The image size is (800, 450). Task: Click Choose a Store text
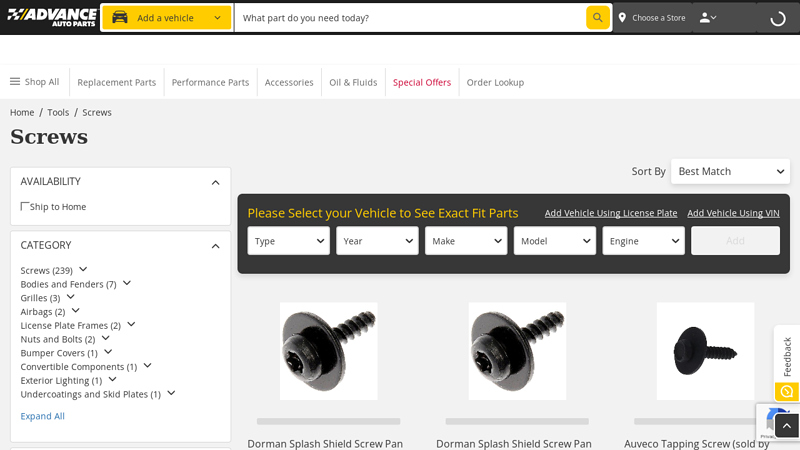coord(659,18)
